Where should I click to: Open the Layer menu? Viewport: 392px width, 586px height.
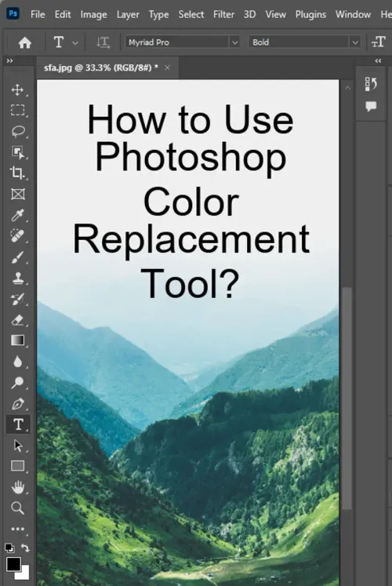tap(128, 14)
